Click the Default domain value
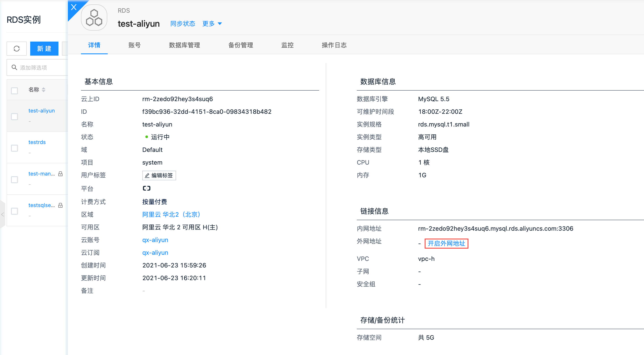Viewport: 644px width, 355px height. (152, 150)
